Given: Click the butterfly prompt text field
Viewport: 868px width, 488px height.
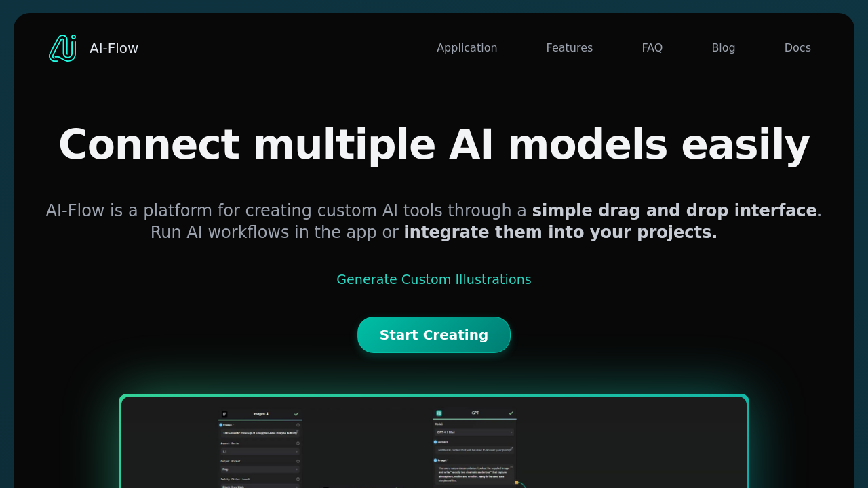Looking at the screenshot, I should [x=260, y=433].
